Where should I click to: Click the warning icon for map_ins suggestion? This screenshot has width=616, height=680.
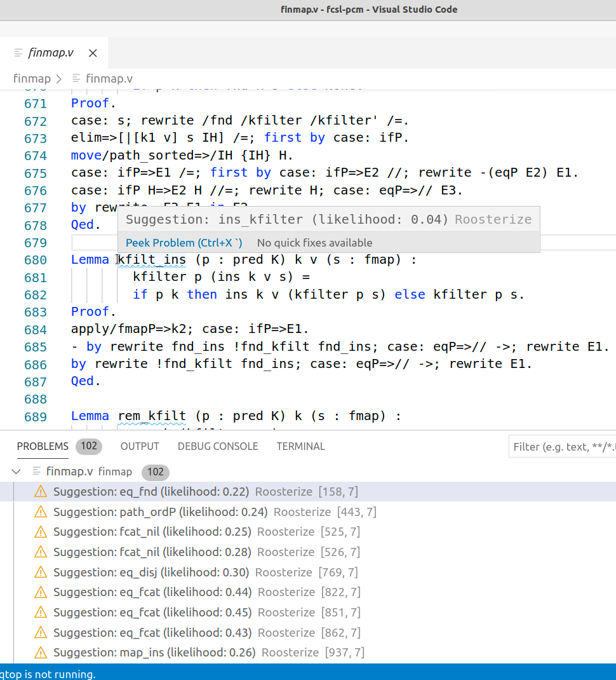click(41, 652)
